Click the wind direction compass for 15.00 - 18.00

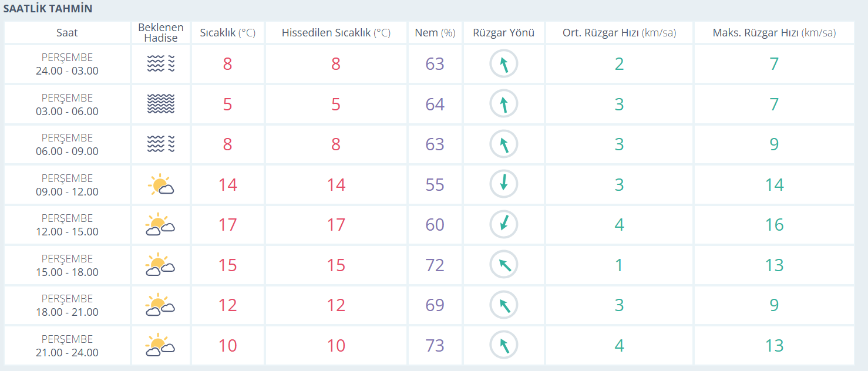[503, 265]
